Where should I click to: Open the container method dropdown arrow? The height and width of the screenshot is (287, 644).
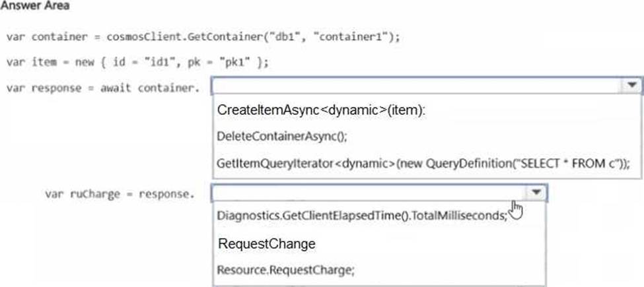point(631,85)
